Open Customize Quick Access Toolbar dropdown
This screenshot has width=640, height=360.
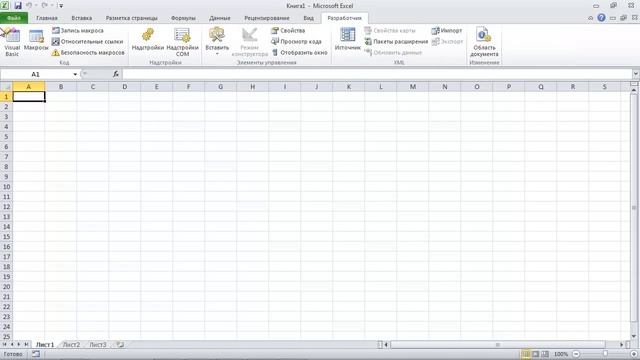pos(61,6)
